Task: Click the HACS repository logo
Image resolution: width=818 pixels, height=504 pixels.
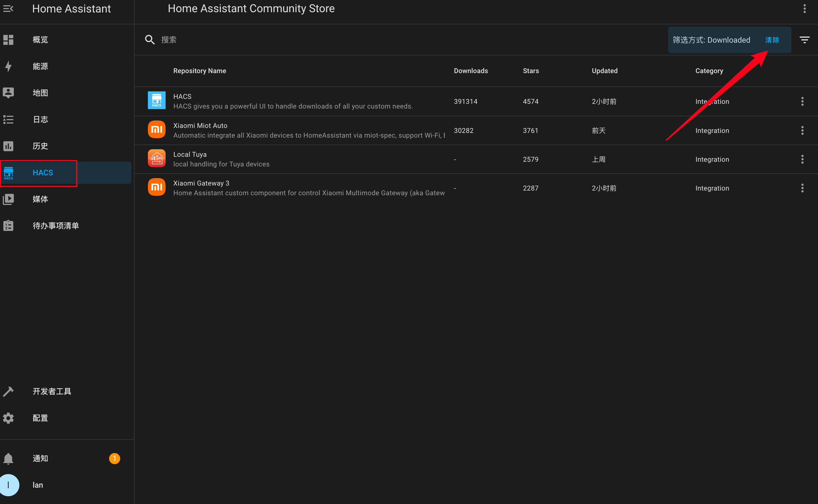Action: pos(157,100)
